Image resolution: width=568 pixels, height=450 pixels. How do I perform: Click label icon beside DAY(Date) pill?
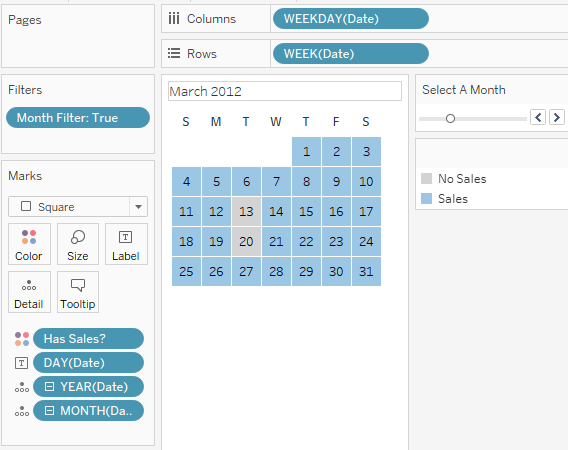(21, 363)
